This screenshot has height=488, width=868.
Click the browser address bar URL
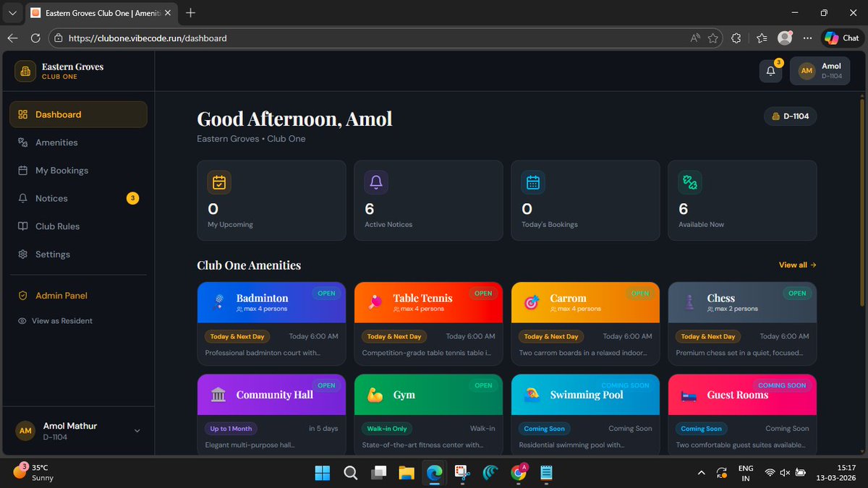tap(148, 38)
